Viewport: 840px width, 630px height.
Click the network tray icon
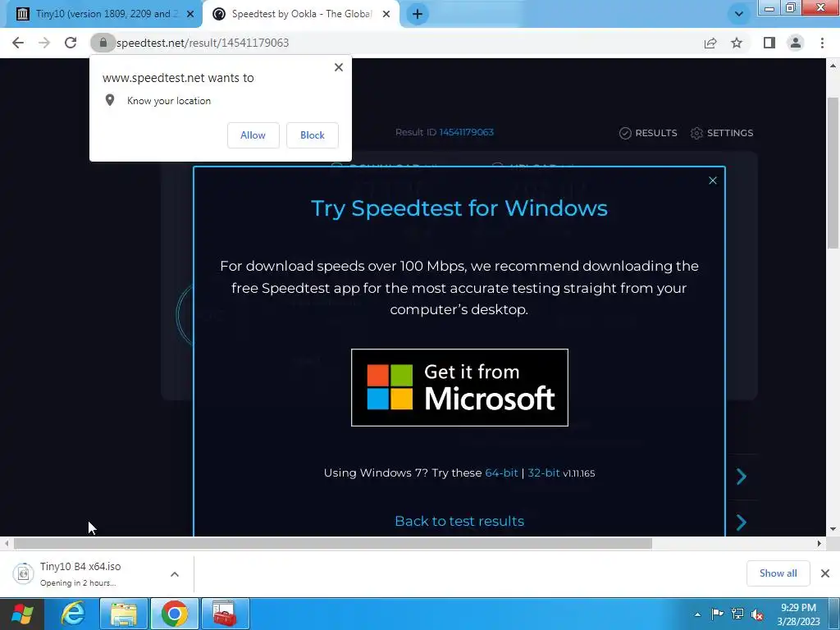point(737,614)
